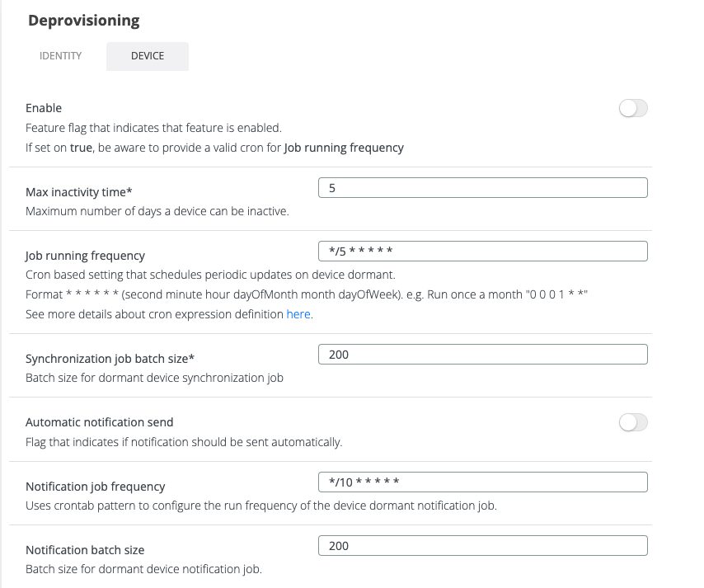Screen dimensions: 704x588
Task: Click the "Job running frequency" setting title
Action: (x=85, y=256)
